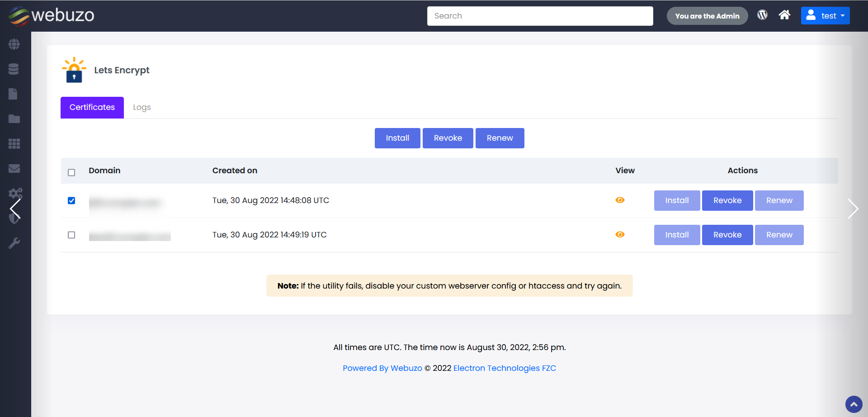This screenshot has width=868, height=417.
Task: Click the right chevron slide arrow
Action: (x=853, y=209)
